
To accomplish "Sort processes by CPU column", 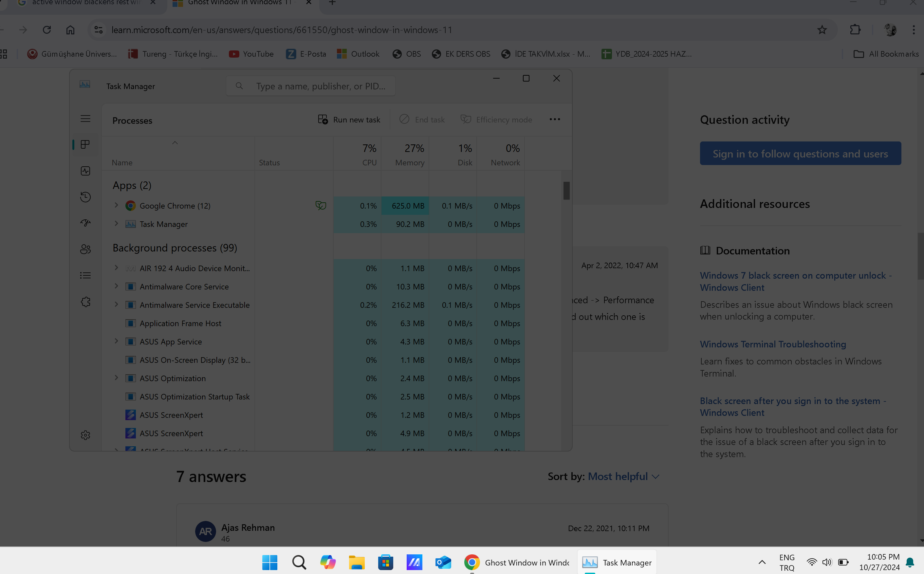I will [357, 154].
